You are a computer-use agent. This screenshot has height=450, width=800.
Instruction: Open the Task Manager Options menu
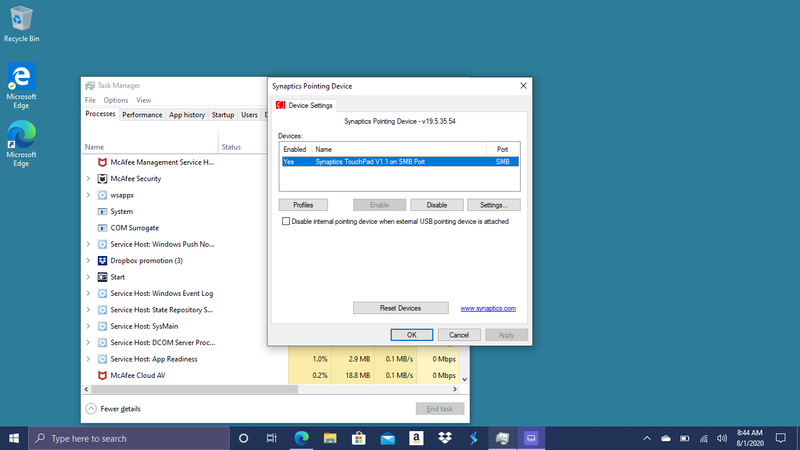tap(116, 100)
